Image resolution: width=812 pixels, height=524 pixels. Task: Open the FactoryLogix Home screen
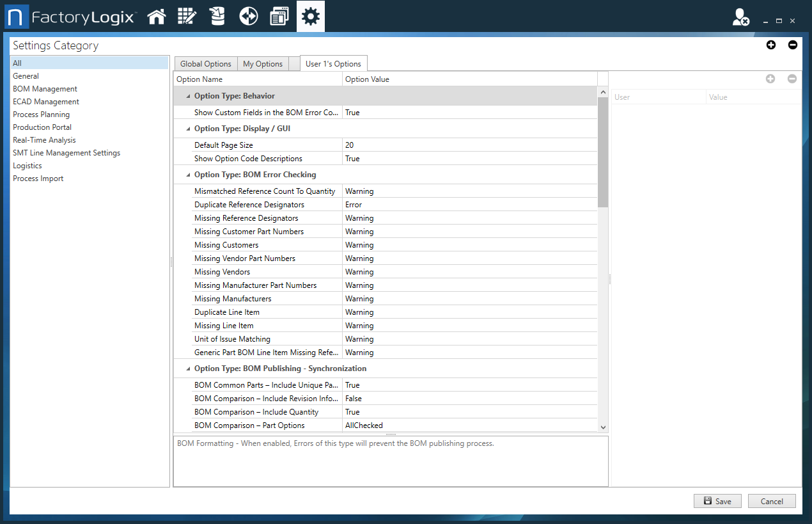[x=157, y=15]
